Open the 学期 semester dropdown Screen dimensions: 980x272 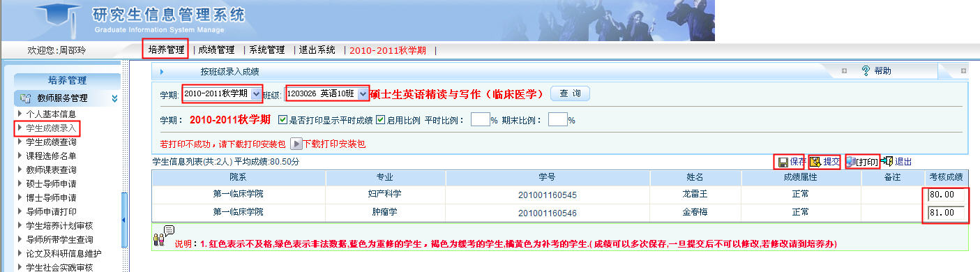click(256, 93)
